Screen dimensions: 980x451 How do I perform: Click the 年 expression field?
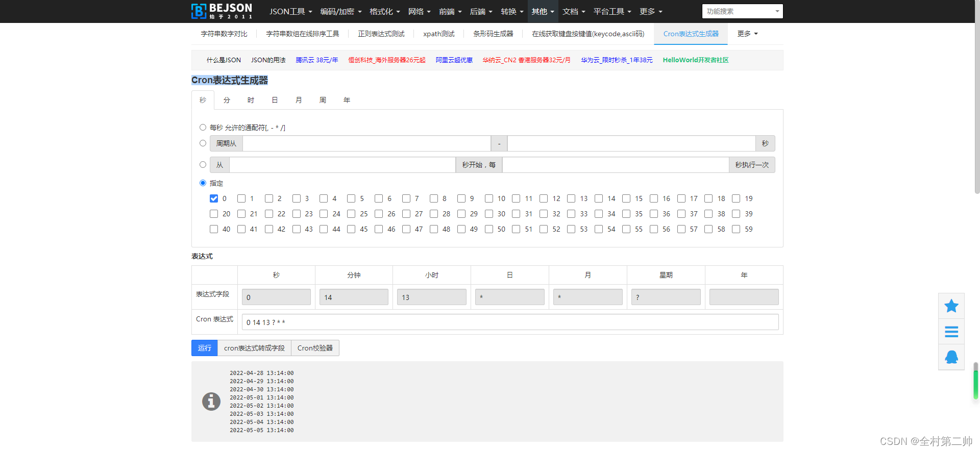(744, 297)
